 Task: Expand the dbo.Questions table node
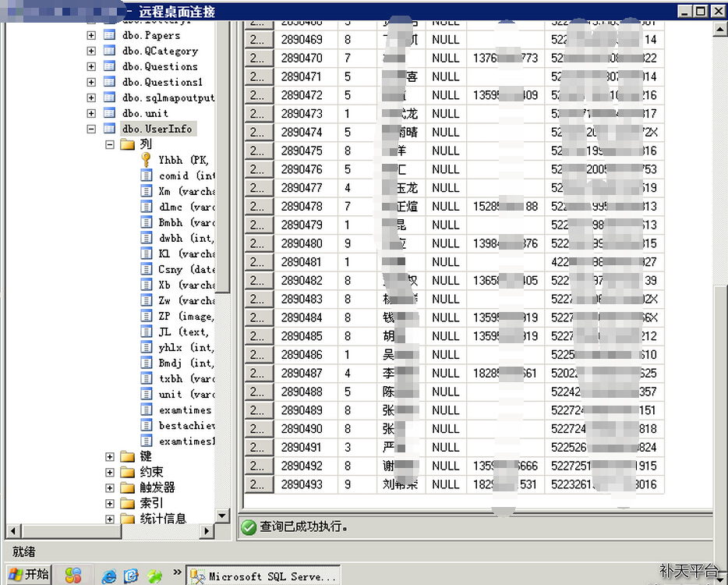coord(91,66)
